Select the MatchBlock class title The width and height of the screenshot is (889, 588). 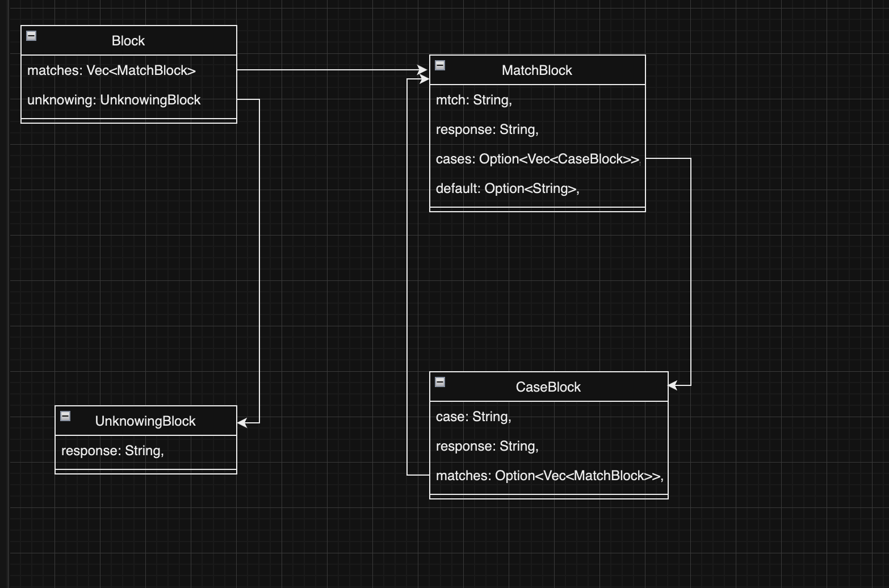point(537,70)
